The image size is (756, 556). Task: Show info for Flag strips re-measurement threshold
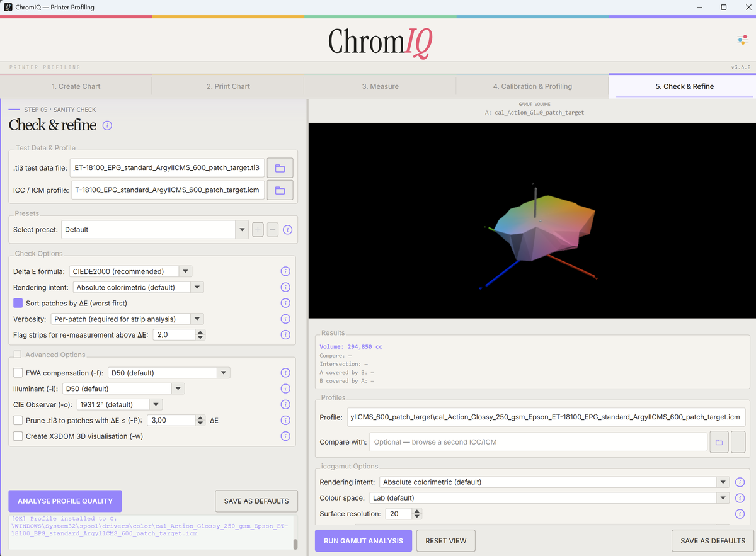tap(285, 334)
